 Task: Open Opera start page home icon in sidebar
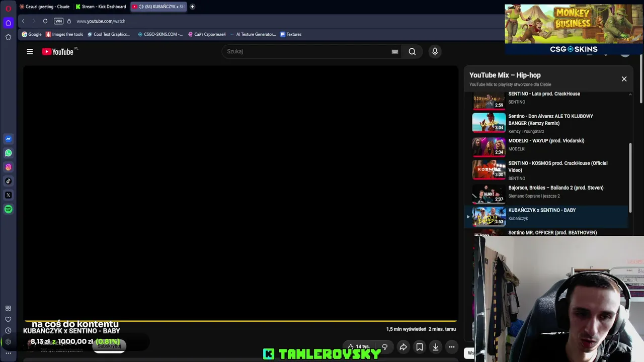[8, 23]
